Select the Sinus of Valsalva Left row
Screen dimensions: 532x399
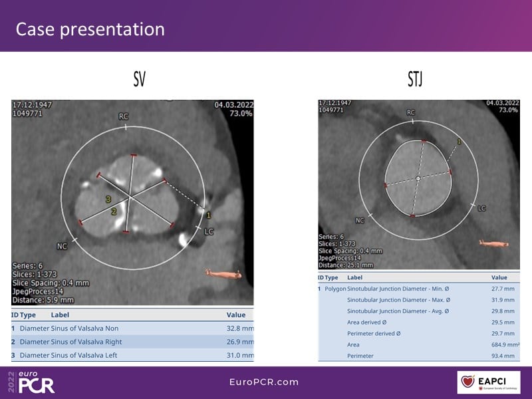[x=133, y=355]
